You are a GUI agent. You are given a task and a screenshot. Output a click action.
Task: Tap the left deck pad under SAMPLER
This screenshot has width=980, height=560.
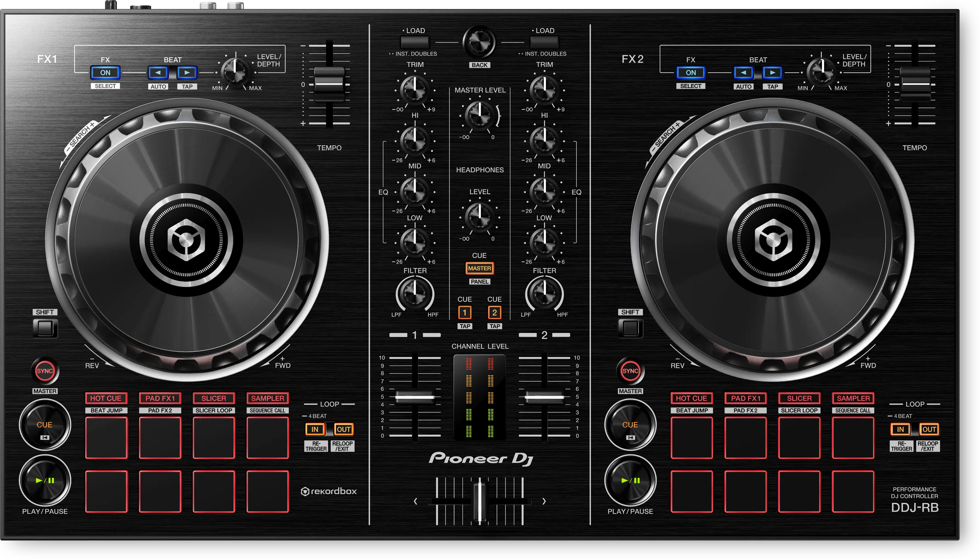(x=268, y=438)
